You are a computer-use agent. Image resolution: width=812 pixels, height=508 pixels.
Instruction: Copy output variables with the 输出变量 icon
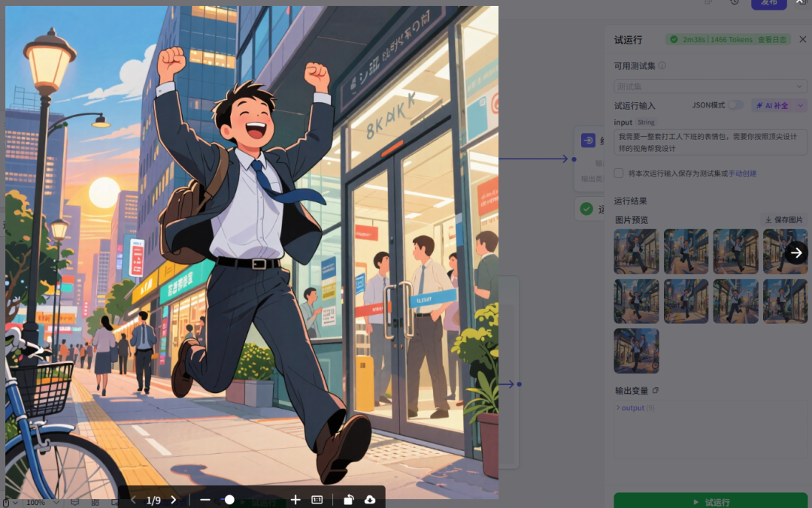656,391
